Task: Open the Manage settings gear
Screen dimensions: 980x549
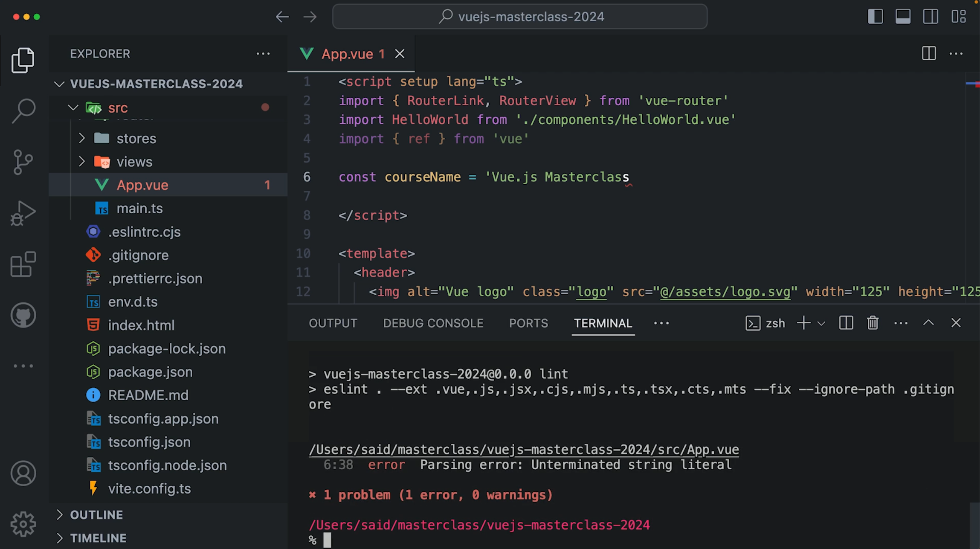Action: click(23, 524)
